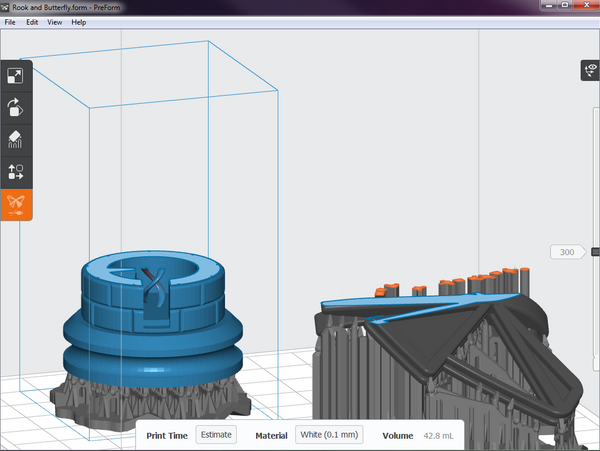Open the Supports generation tool
600x451 pixels.
click(16, 139)
